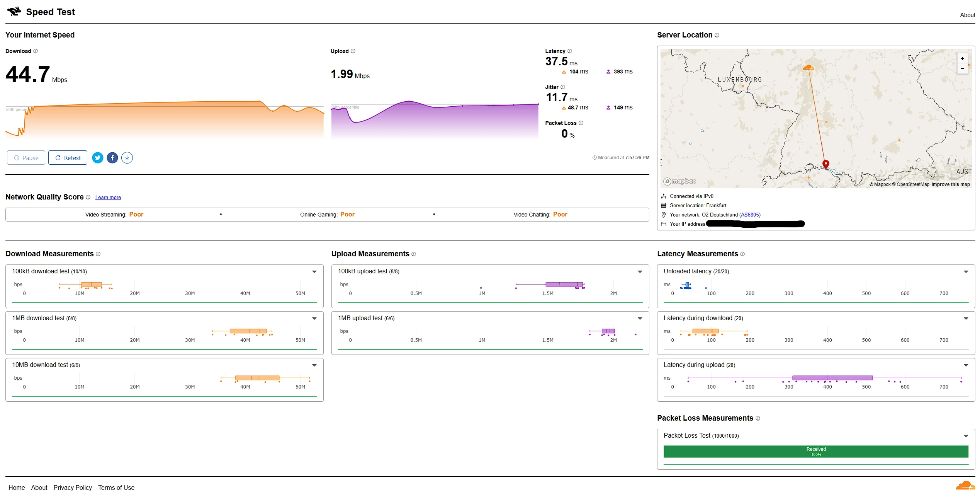
Task: Click the red map location pin
Action: pos(826,164)
